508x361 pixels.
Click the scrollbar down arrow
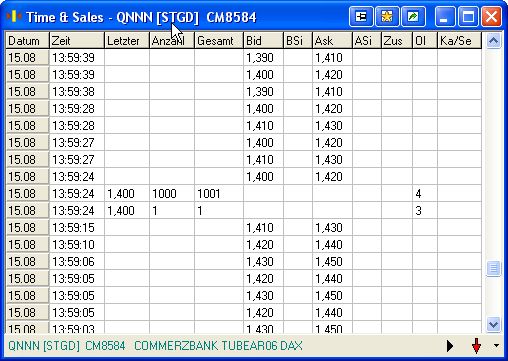493,324
